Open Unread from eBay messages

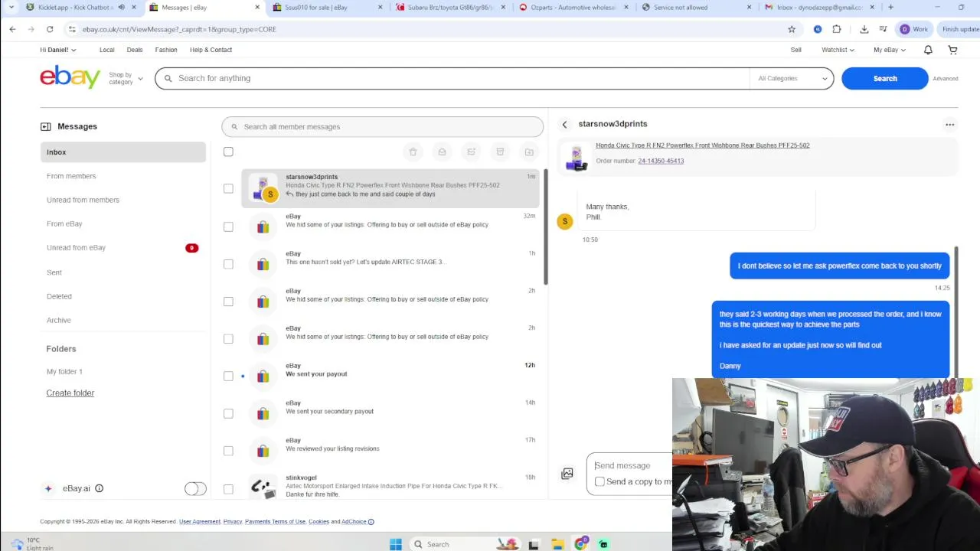coord(76,248)
